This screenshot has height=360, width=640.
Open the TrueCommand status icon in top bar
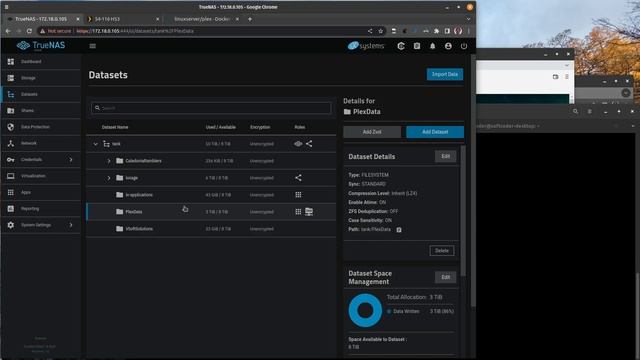pos(401,46)
